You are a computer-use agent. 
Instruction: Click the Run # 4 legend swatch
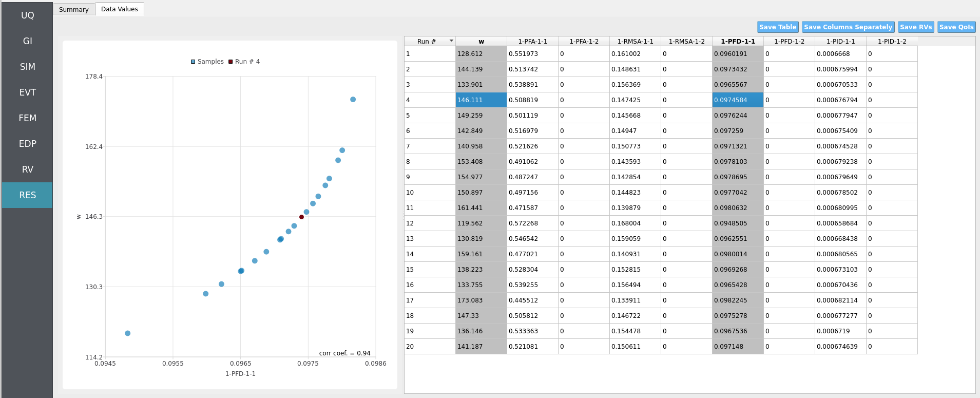pyautogui.click(x=230, y=62)
